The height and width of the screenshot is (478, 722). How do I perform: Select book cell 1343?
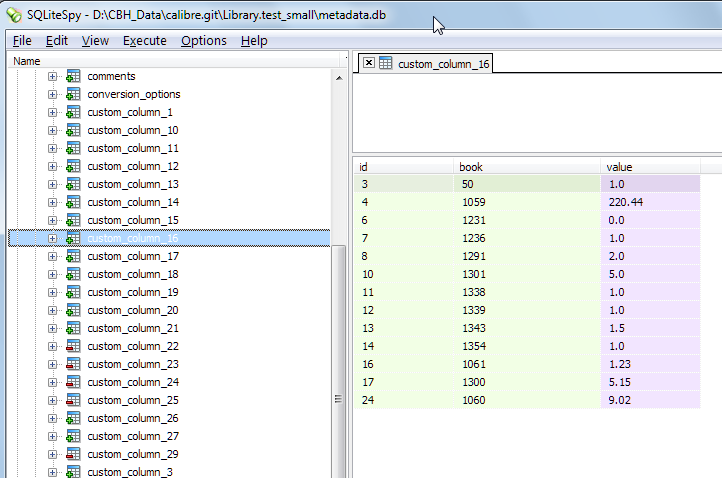coord(527,328)
